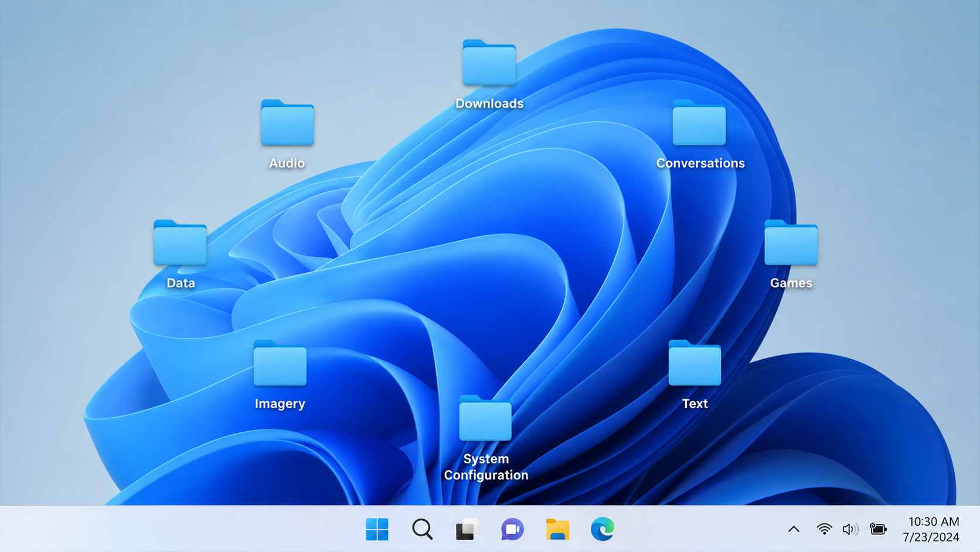Viewport: 980px width, 552px height.
Task: Open Wi-Fi network status icon
Action: pos(824,529)
